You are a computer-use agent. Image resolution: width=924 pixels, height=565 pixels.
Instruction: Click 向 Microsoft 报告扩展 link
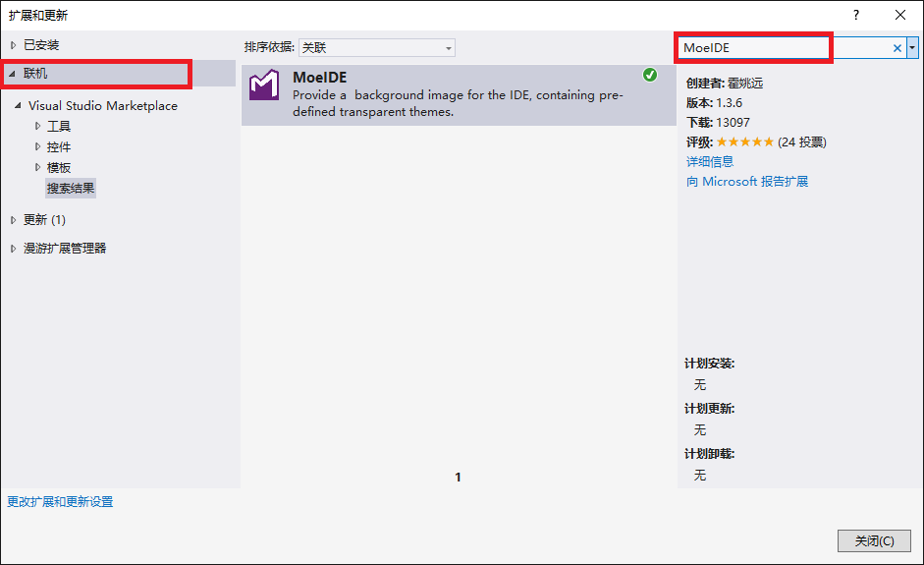pyautogui.click(x=746, y=182)
